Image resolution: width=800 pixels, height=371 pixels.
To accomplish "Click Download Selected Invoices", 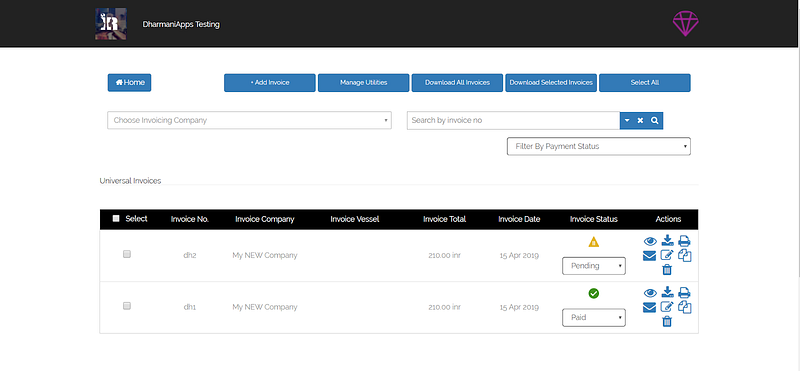I will 551,83.
